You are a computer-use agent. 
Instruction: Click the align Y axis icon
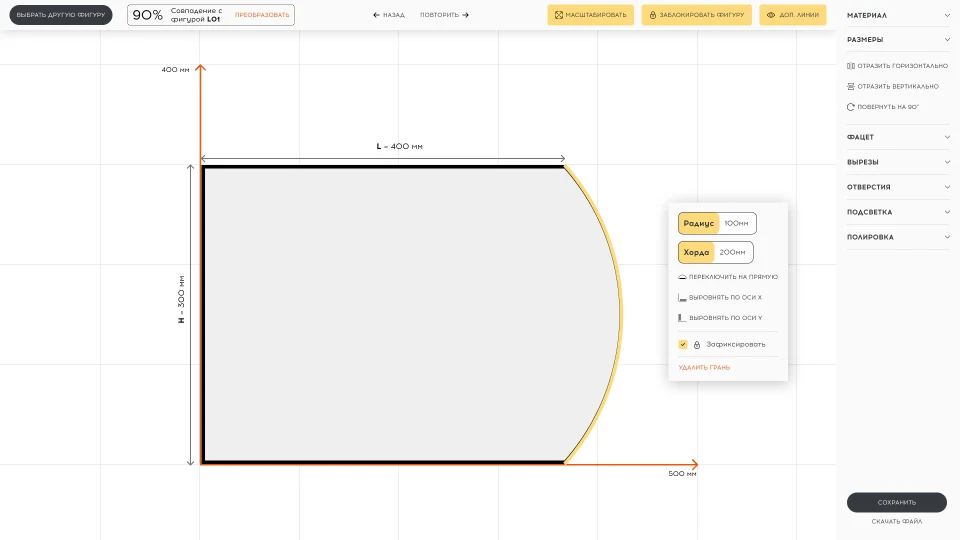(x=682, y=318)
